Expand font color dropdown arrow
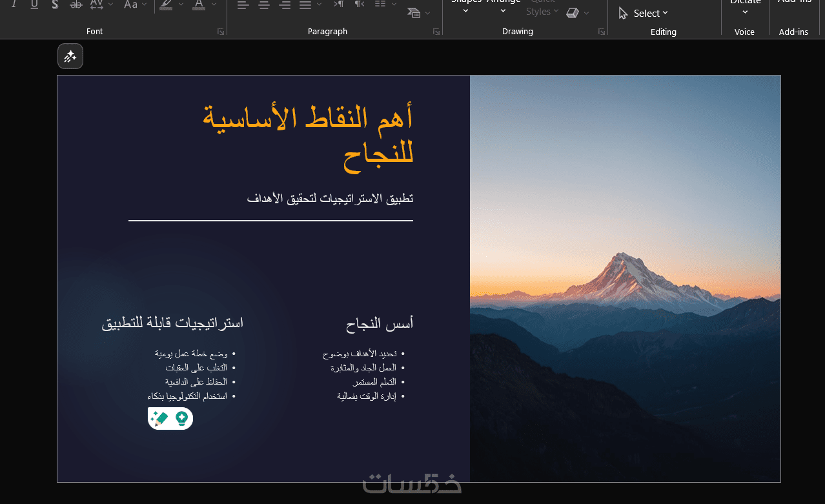 tap(214, 4)
